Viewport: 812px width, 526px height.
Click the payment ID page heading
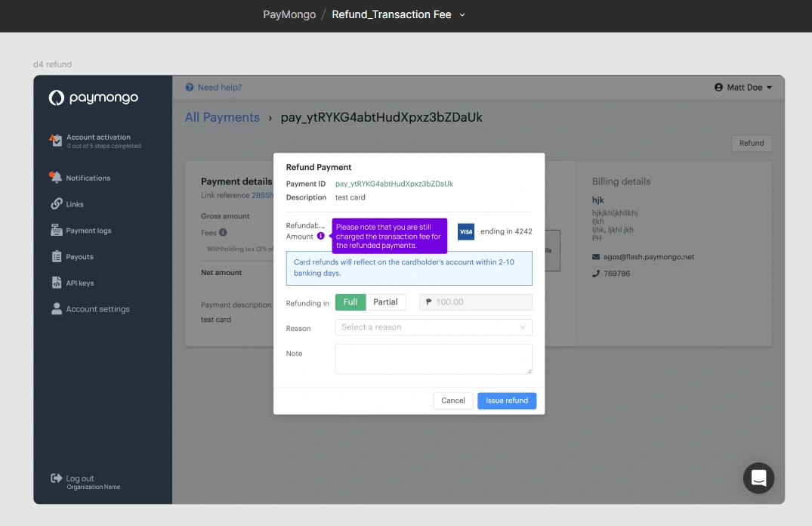click(381, 117)
